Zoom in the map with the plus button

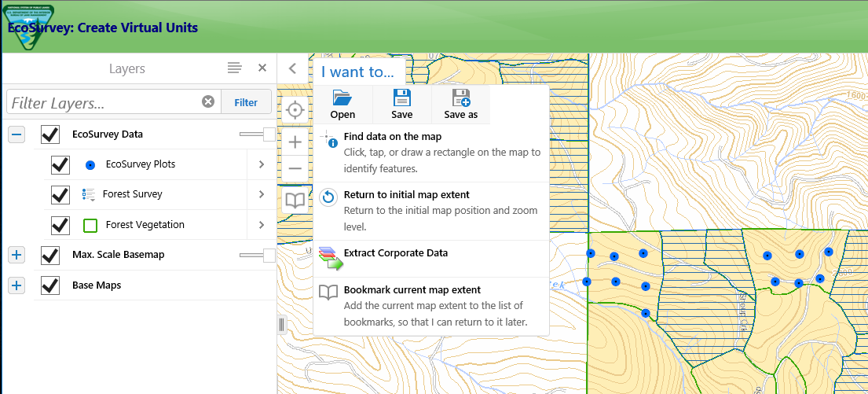[x=295, y=142]
